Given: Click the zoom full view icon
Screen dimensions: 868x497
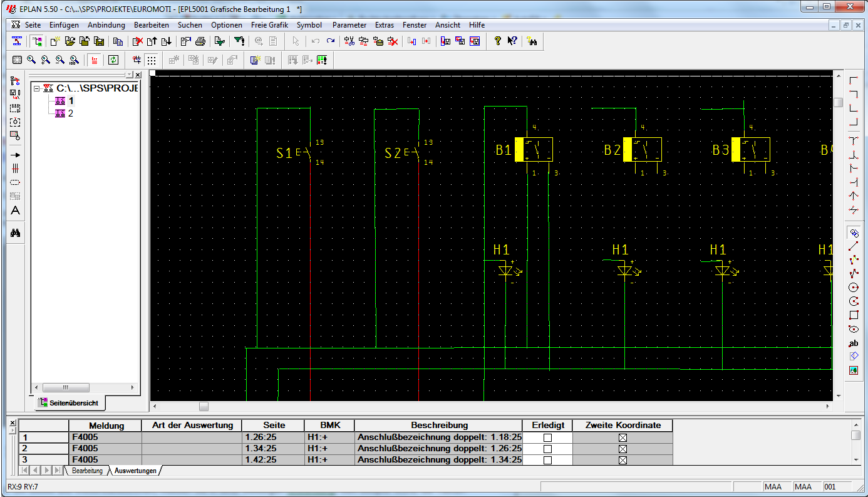Looking at the screenshot, I should pyautogui.click(x=17, y=60).
